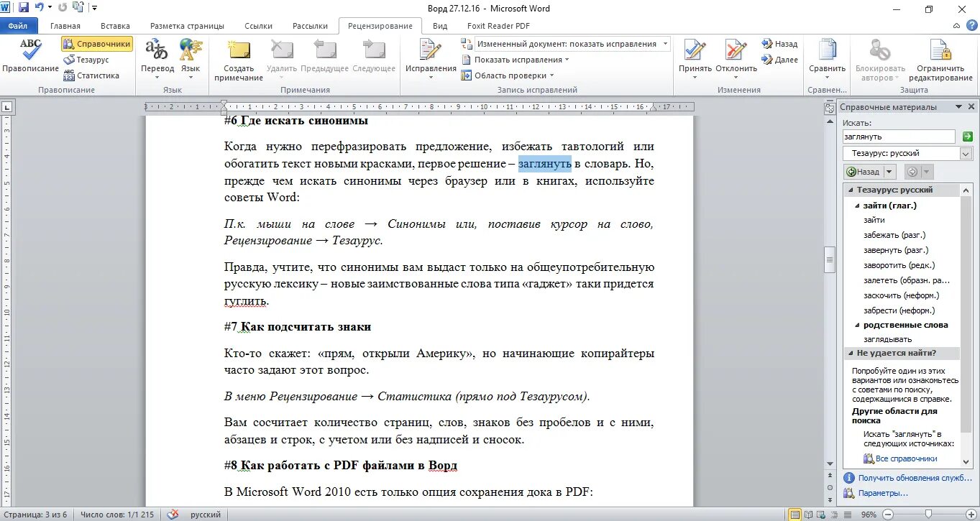Viewport: 980px width, 521px height.
Task: Click the Страница: 3 из 6 indicator
Action: point(36,515)
